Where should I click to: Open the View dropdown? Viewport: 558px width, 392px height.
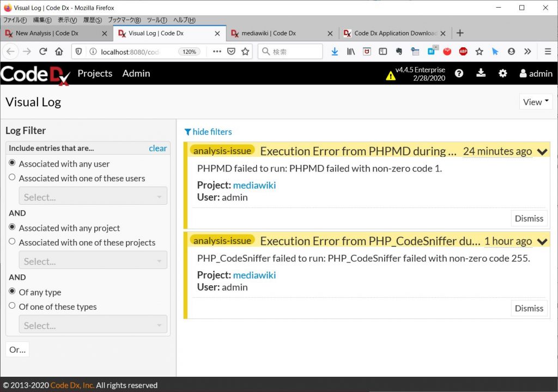pos(536,102)
